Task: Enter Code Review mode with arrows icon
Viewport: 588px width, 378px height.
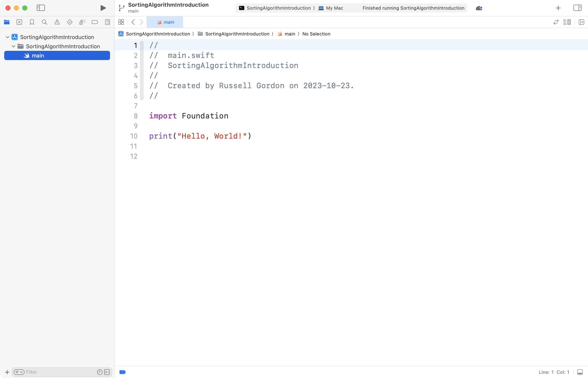Action: click(556, 22)
